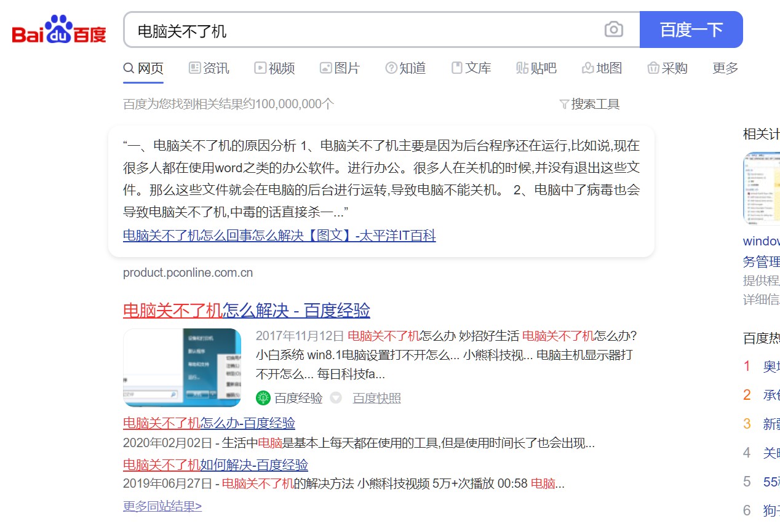
Task: Click the 百度经验 result thumbnail
Action: point(182,368)
